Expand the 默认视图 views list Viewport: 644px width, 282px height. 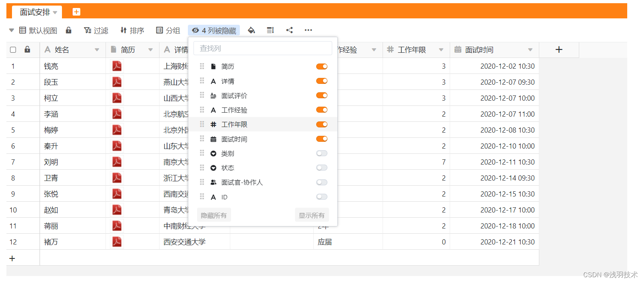point(11,30)
